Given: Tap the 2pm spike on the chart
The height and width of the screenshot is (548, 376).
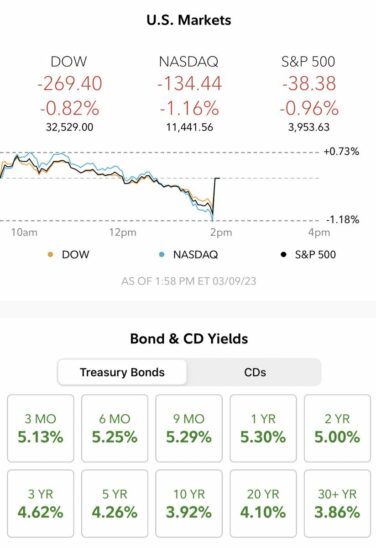Looking at the screenshot, I should (214, 199).
